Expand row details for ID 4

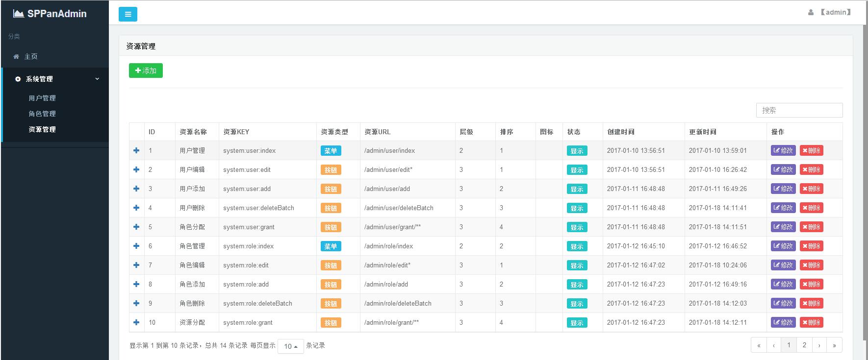(136, 208)
